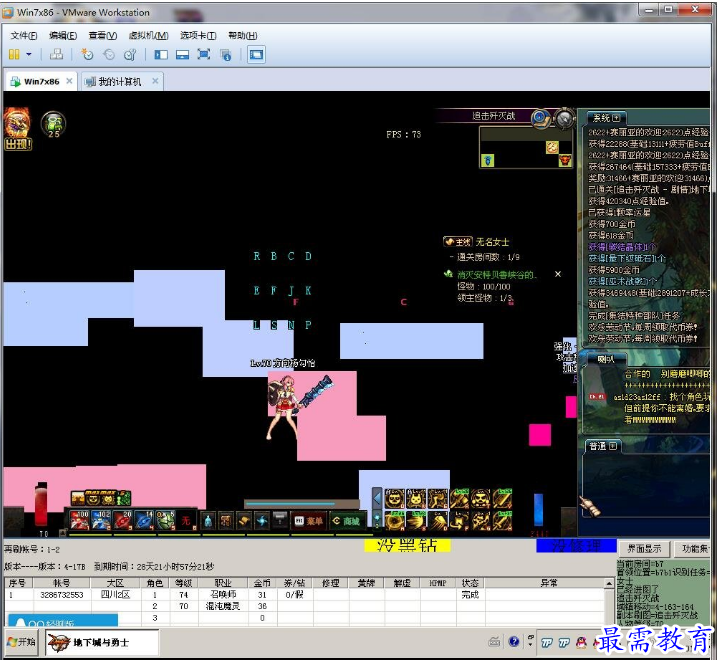Click the flaming 出现! event icon
Viewport: 720px width, 671px height.
[17, 129]
